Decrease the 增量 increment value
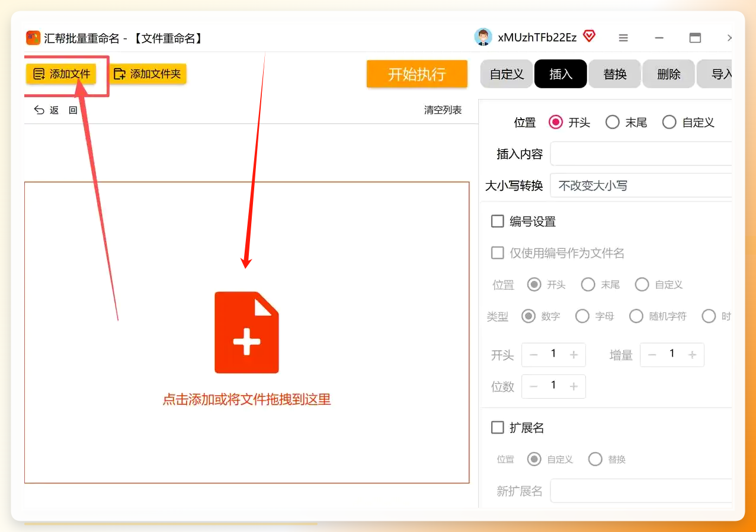Viewport: 756px width, 532px height. point(652,355)
